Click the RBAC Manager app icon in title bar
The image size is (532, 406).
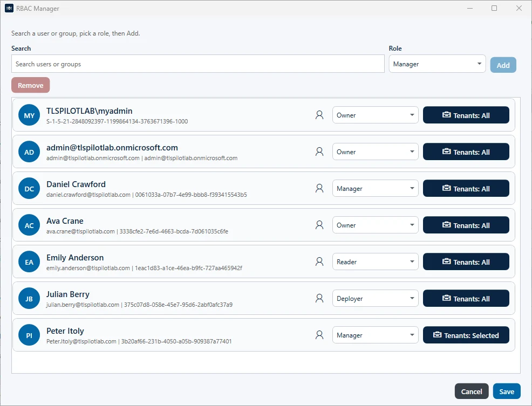(9, 8)
